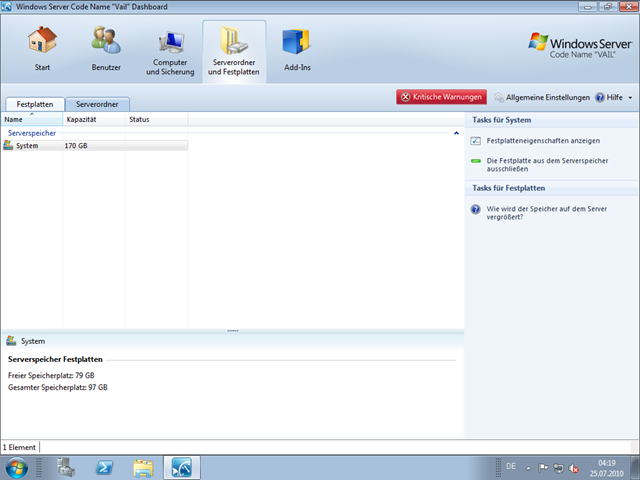Click Festplatteneigenschaften anzeigen task

tap(543, 141)
